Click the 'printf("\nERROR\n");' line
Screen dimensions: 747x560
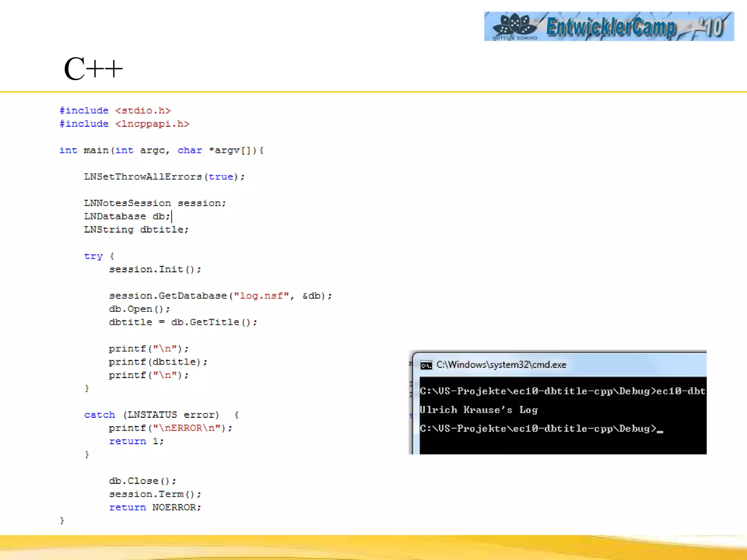tap(171, 428)
